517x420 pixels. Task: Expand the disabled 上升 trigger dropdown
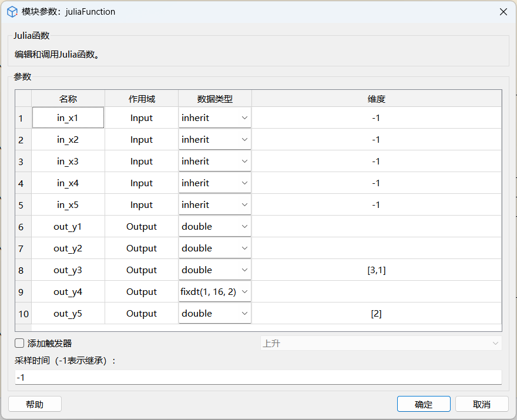coord(381,343)
